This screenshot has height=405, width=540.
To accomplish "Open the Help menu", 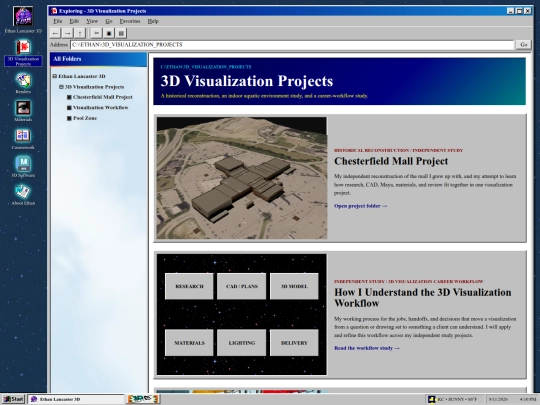I will pos(153,21).
